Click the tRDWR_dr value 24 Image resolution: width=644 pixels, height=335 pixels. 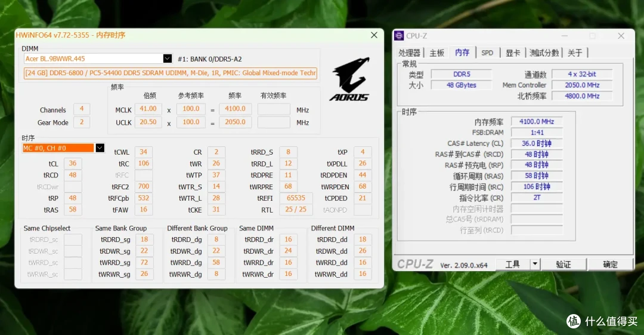(x=288, y=251)
